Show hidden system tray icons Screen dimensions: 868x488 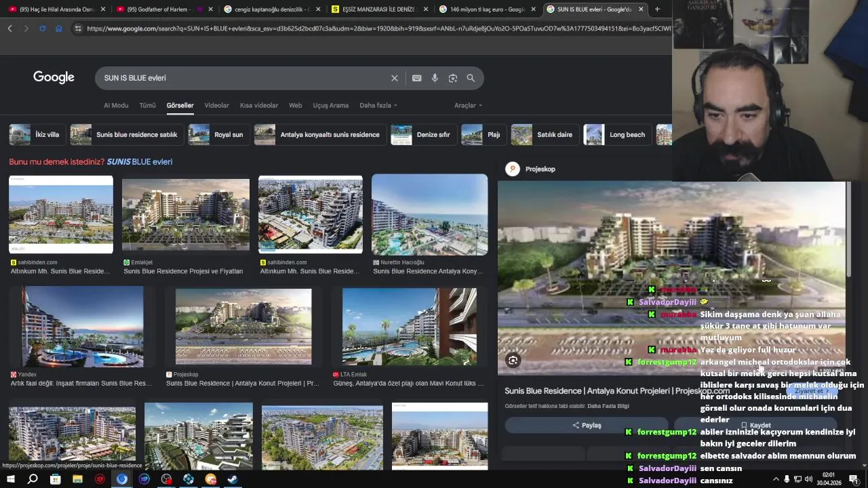click(776, 479)
